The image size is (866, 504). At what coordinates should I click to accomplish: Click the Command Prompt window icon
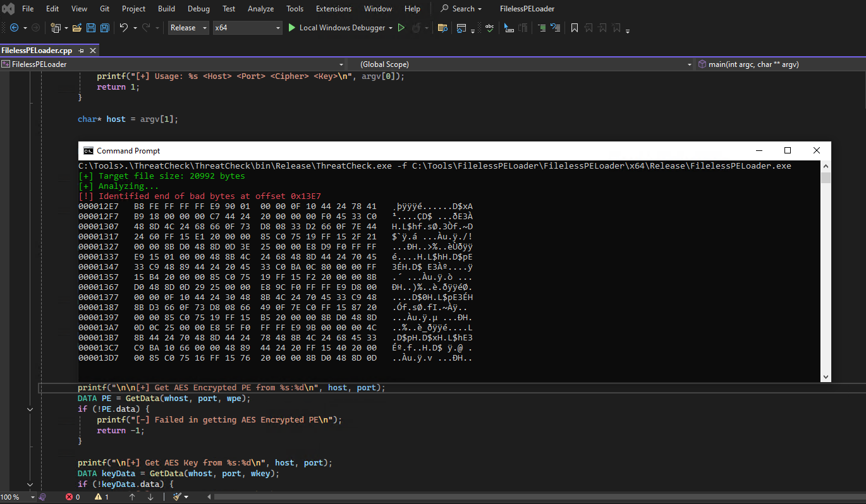pos(88,150)
